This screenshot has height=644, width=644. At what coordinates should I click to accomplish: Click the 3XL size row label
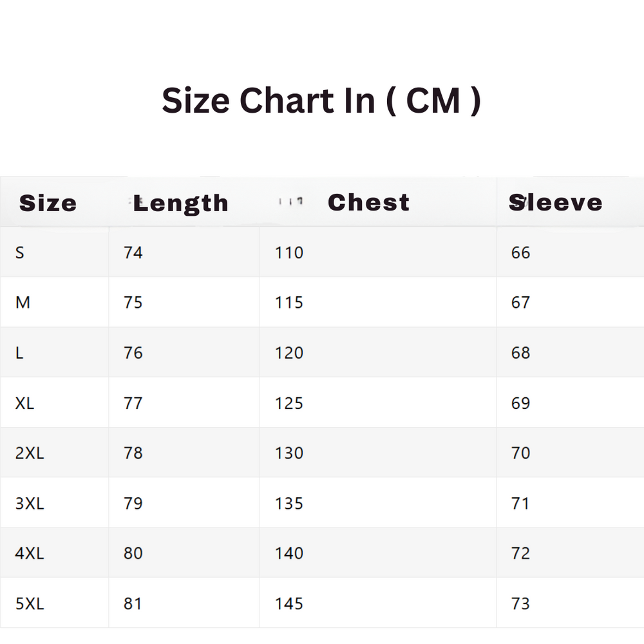30,504
